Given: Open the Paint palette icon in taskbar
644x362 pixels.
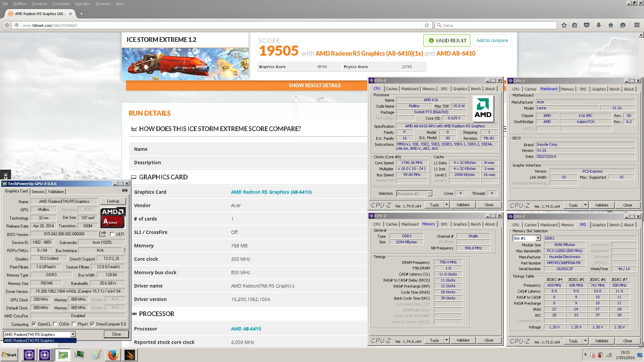Looking at the screenshot, I should pyautogui.click(x=96, y=355).
